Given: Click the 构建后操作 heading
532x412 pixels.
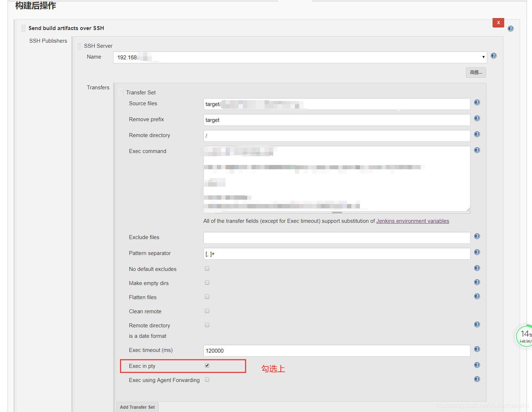Looking at the screenshot, I should pos(35,5).
